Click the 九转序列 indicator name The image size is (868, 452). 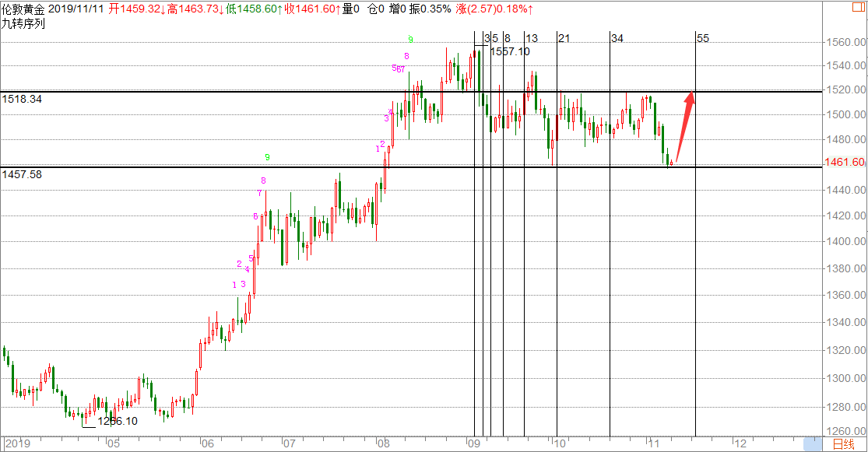pos(23,23)
